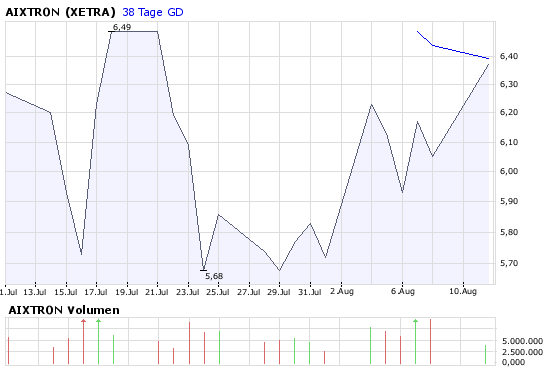Click the 17.Jul date label

tap(96, 292)
